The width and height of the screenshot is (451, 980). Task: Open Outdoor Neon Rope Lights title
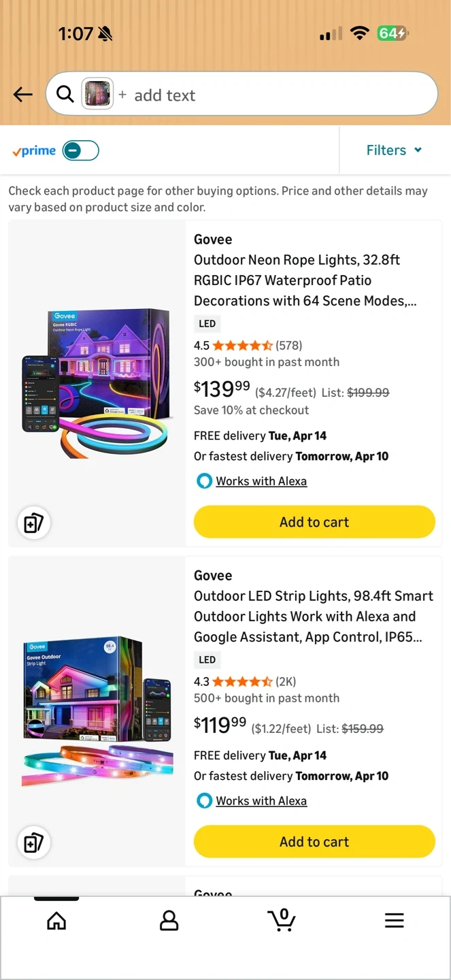pyautogui.click(x=305, y=280)
